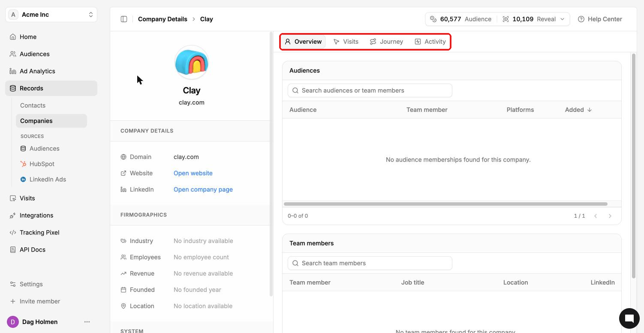Switch to the Journey tab

click(x=386, y=42)
